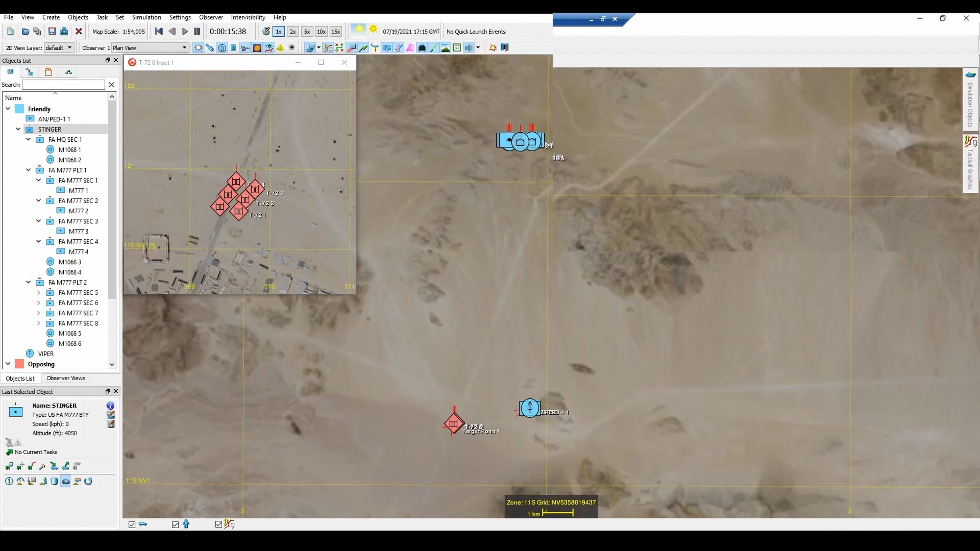Toggle the tactical graphics visibility checkbox
Viewport: 980px width, 551px height.
point(218,524)
